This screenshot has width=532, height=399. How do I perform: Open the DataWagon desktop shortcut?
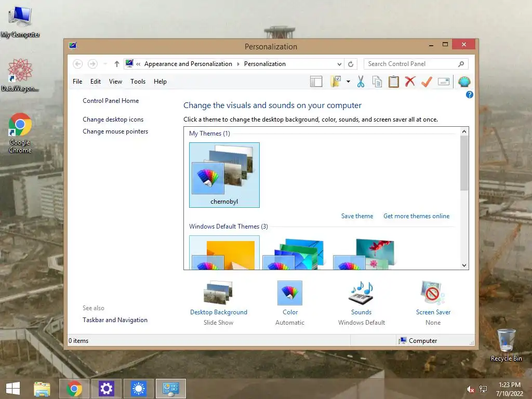tap(20, 75)
